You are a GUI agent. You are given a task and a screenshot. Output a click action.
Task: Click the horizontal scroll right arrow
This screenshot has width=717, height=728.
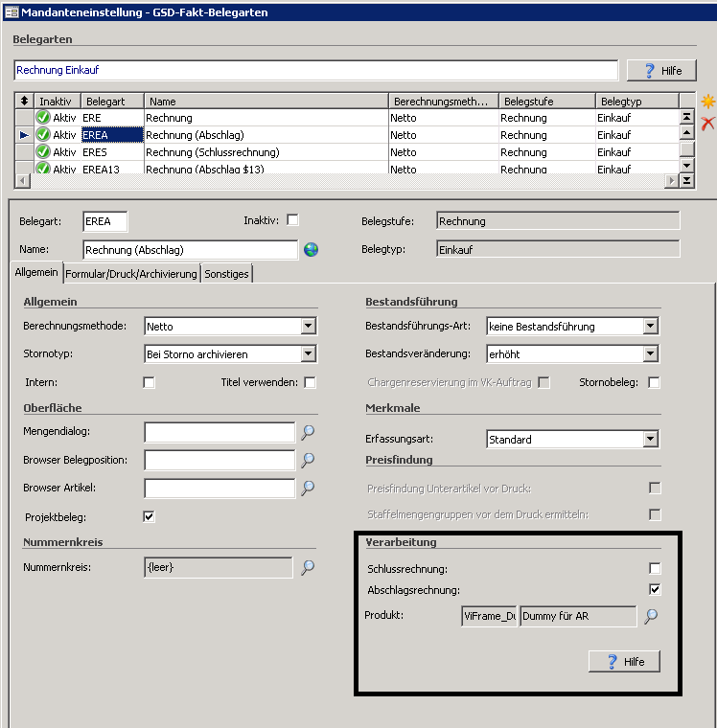[x=671, y=181]
